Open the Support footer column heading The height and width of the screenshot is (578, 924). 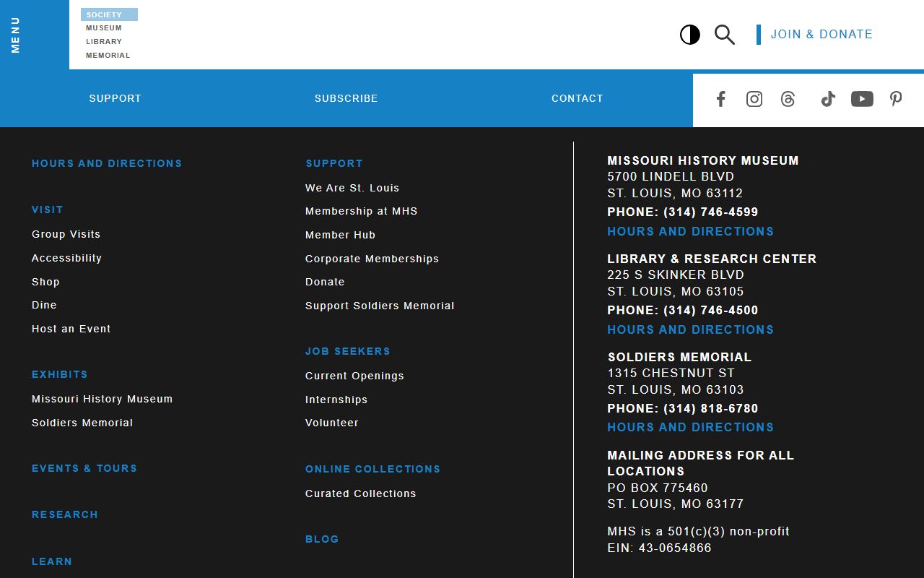[x=334, y=163]
